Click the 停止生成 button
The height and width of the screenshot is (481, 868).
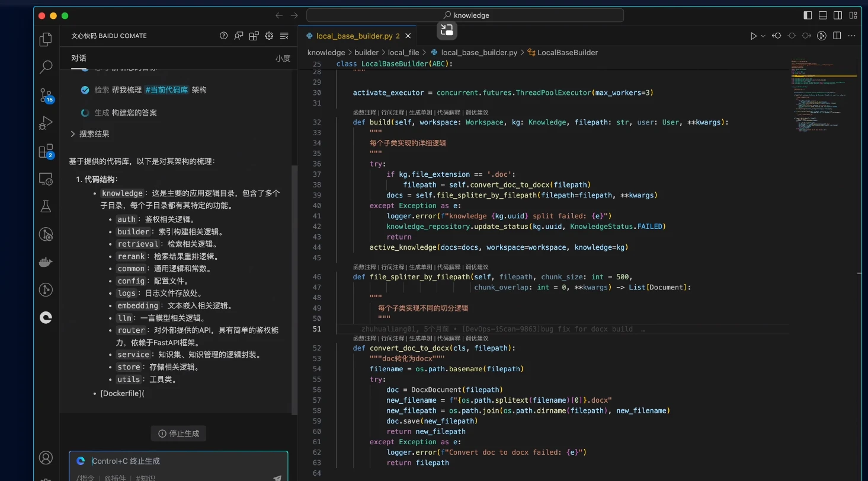coord(179,434)
